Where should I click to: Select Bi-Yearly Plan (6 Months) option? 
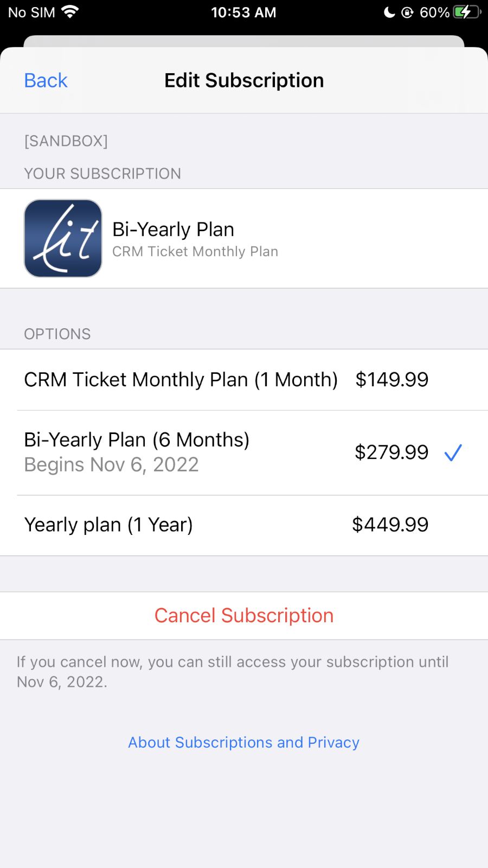click(x=137, y=440)
